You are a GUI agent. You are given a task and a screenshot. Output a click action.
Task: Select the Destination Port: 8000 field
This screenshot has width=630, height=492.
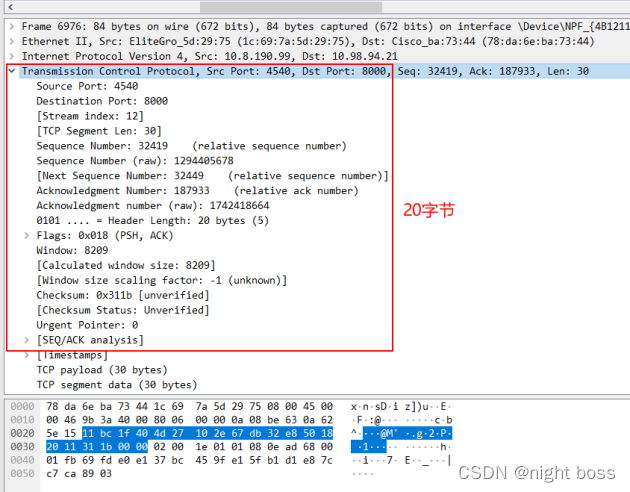coord(102,101)
